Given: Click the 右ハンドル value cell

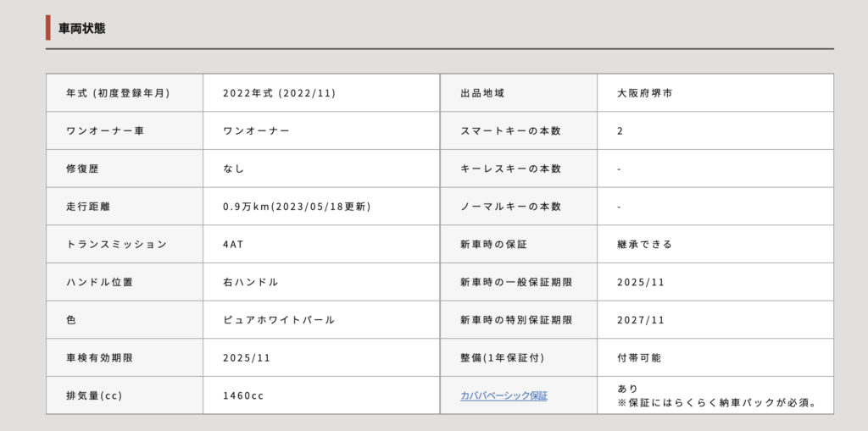Looking at the screenshot, I should point(250,282).
